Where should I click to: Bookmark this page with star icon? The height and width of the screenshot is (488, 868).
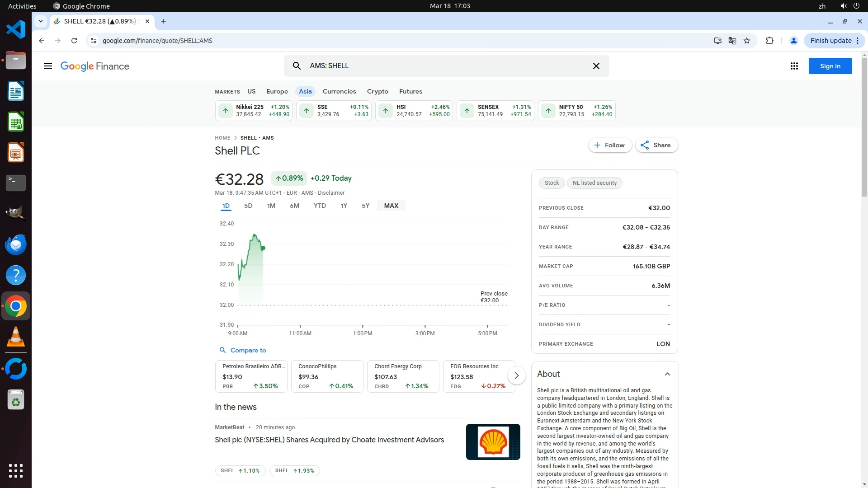[747, 41]
